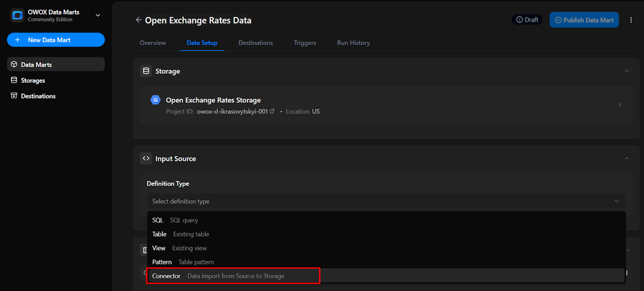The width and height of the screenshot is (644, 291).
Task: Collapse the Storage section chevron
Action: (627, 71)
